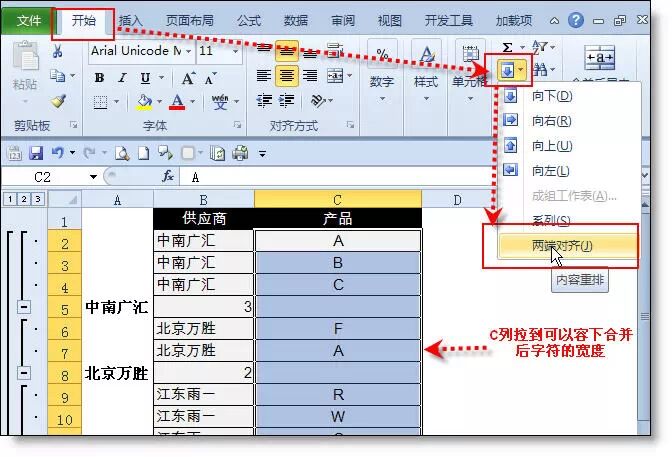The width and height of the screenshot is (672, 457).
Task: Click the Fill down-arrow icon in editing group
Action: [507, 70]
